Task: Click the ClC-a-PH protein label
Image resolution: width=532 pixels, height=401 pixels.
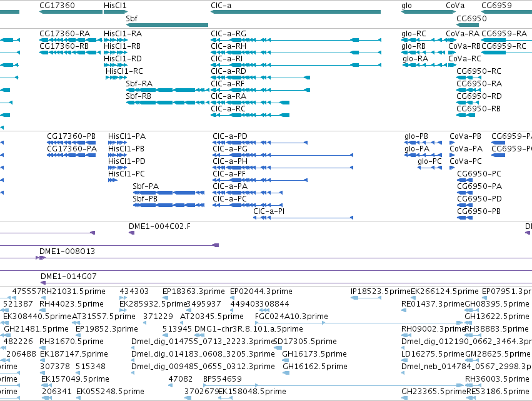Action: [x=230, y=161]
